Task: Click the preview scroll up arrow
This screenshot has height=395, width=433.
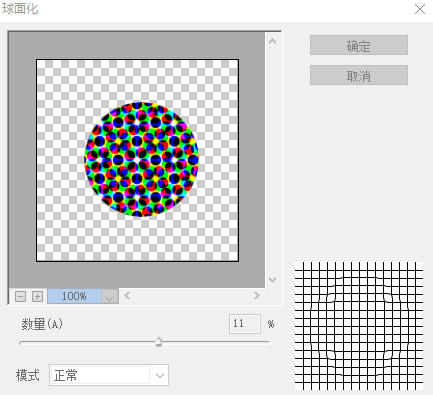Action: click(x=272, y=41)
